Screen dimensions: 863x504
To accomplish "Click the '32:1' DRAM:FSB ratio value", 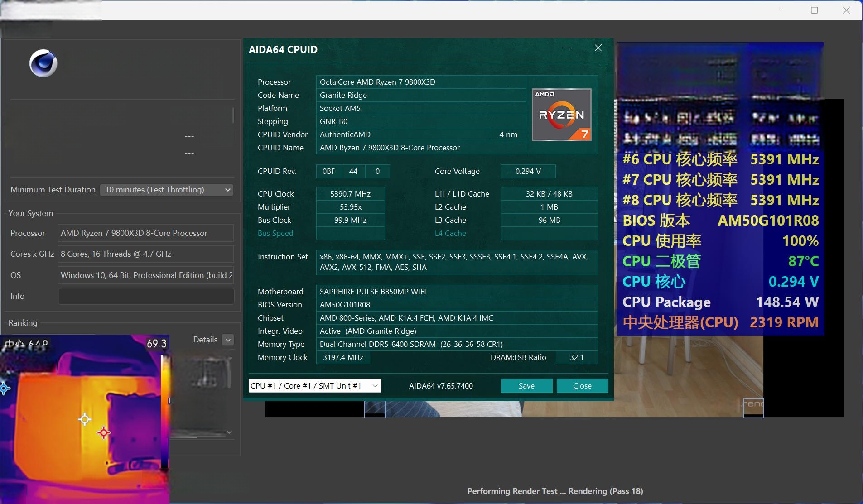I will pos(577,357).
